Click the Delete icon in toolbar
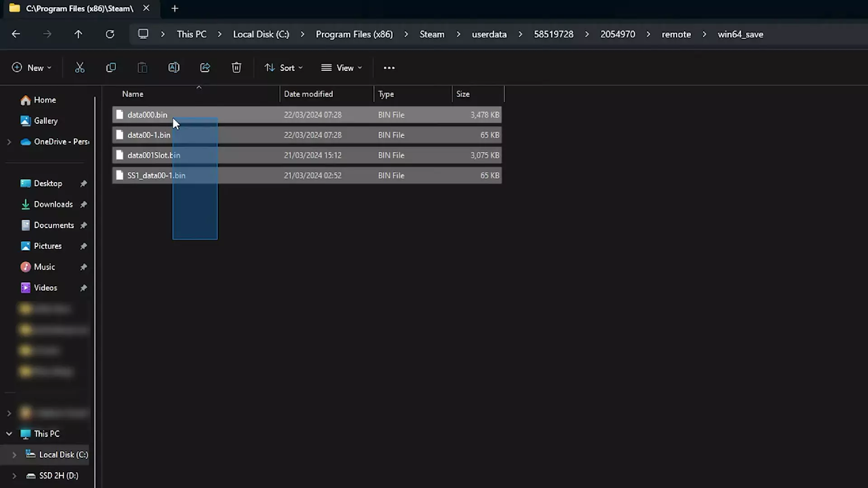 coord(237,67)
